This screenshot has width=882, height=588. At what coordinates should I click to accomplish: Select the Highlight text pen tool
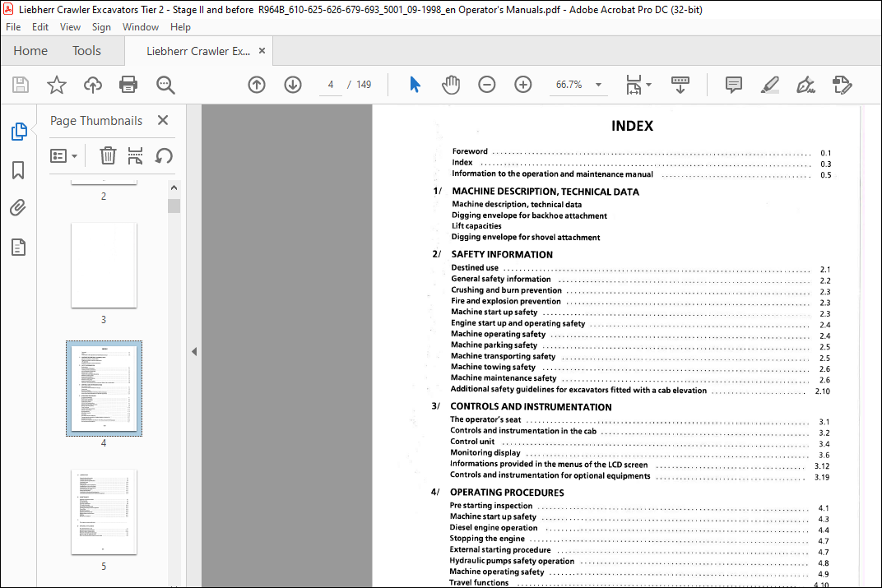pyautogui.click(x=769, y=85)
